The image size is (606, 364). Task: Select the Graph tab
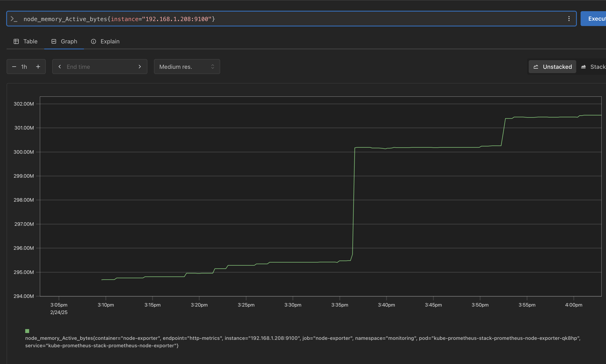coord(69,42)
